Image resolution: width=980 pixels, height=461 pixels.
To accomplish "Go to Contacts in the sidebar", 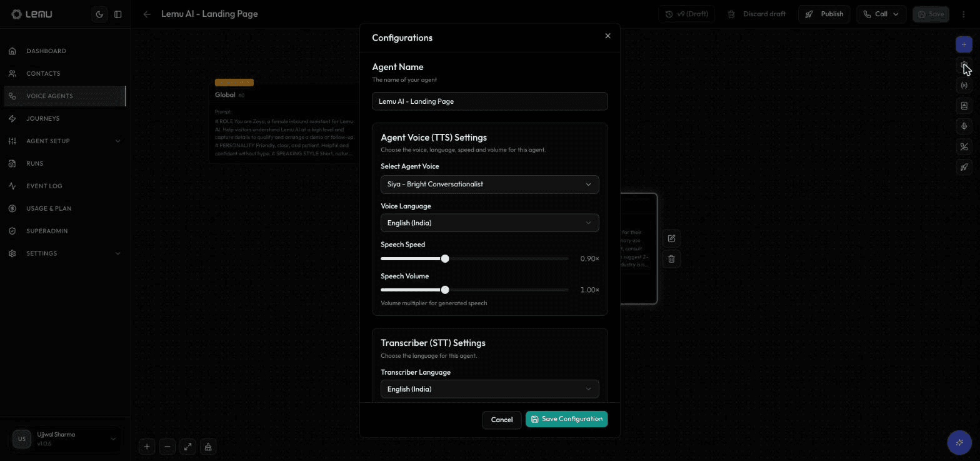I will click(65, 73).
